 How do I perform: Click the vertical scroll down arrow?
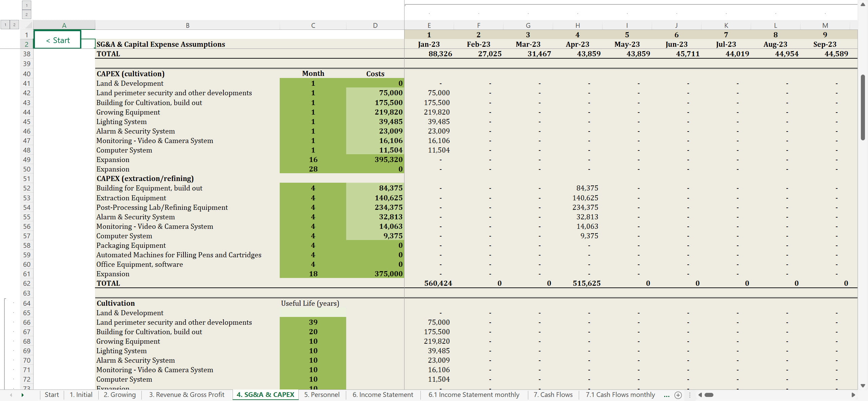coord(863,386)
